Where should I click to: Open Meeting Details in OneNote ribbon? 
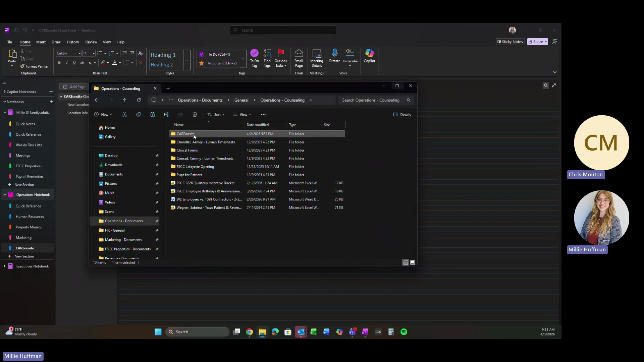point(317,58)
